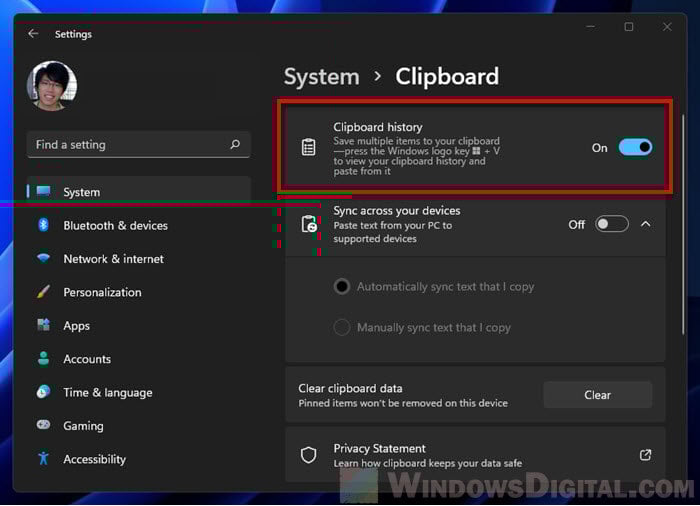Click the Gaming controller icon
Viewport: 700px width, 506px height.
[43, 425]
